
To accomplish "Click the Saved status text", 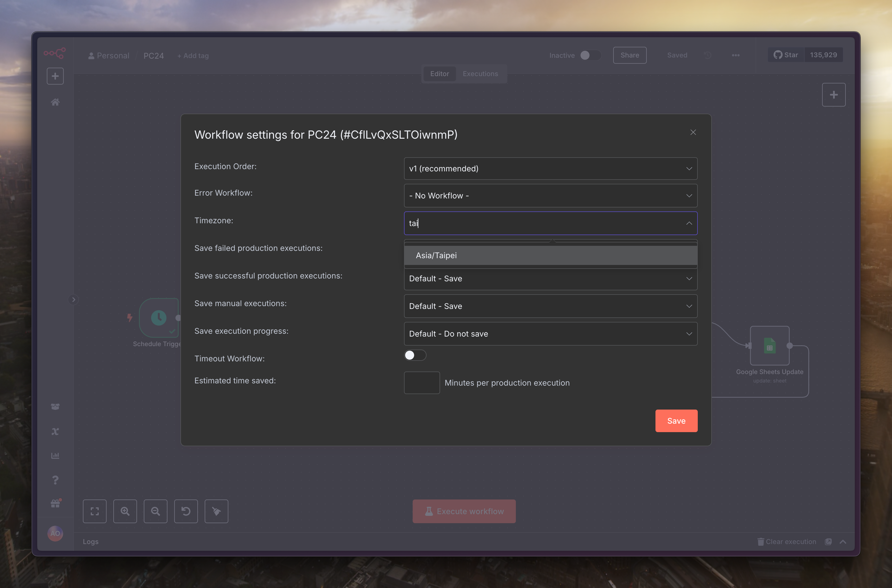I will (x=677, y=55).
